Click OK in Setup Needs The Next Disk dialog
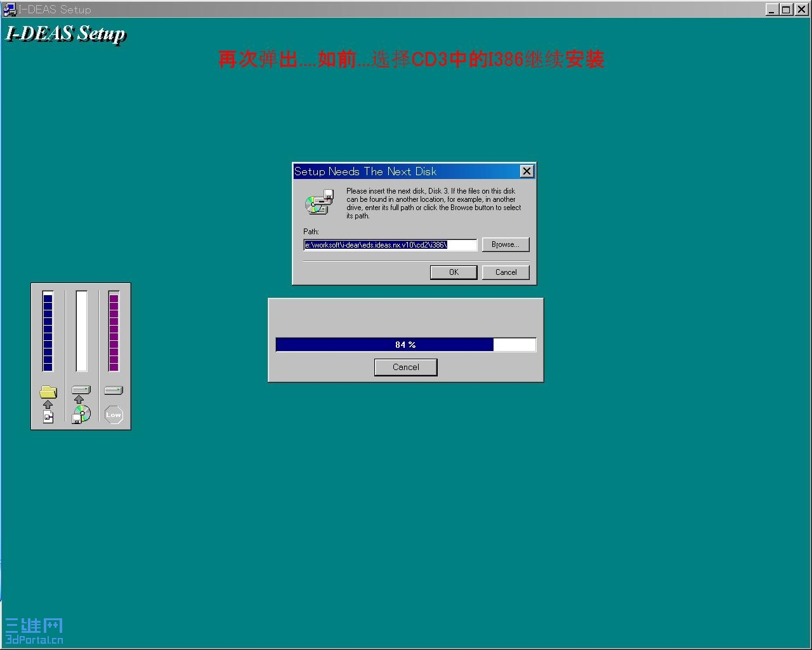This screenshot has height=650, width=812. (454, 272)
